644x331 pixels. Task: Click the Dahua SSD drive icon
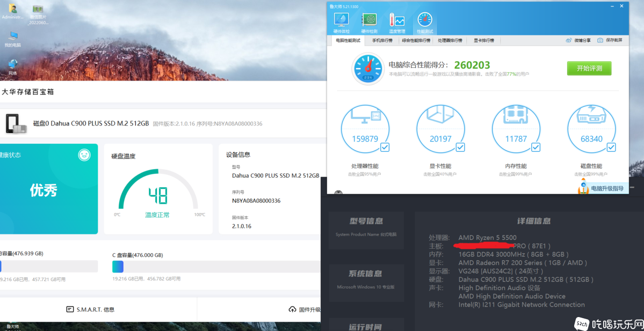[17, 123]
